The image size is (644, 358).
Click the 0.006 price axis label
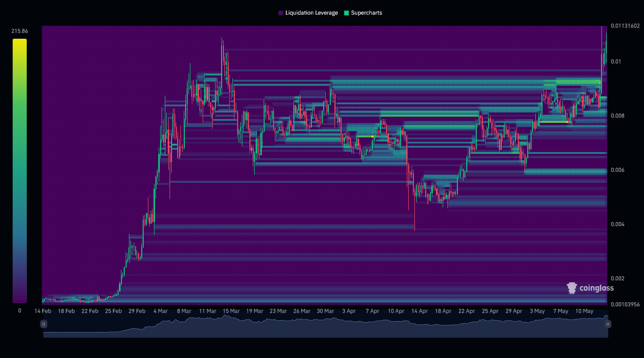click(618, 170)
